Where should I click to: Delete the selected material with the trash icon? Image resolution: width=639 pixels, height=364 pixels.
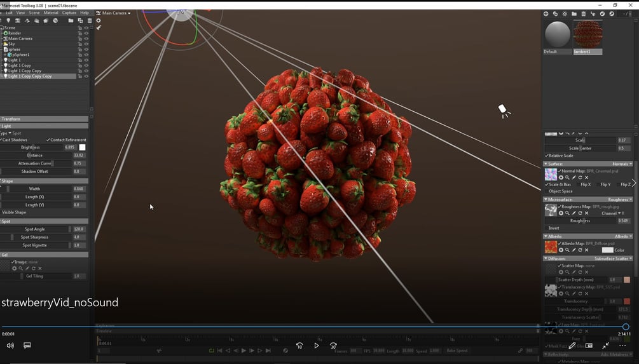(x=584, y=14)
